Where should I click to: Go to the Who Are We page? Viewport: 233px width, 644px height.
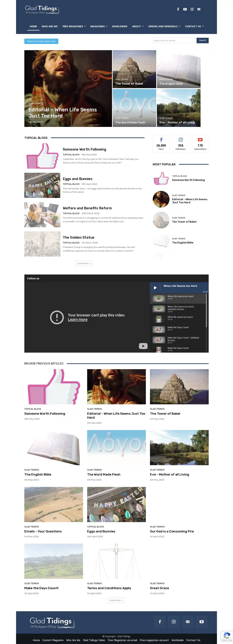coord(50,27)
